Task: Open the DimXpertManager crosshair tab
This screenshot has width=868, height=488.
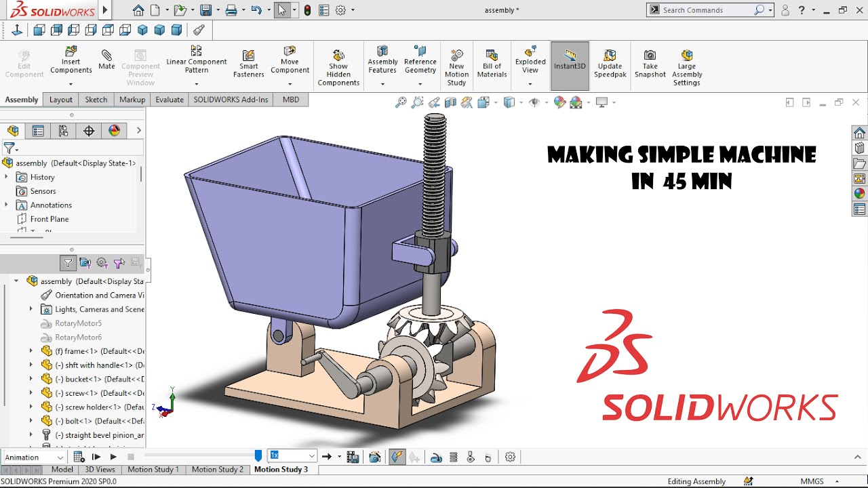Action: tap(89, 131)
